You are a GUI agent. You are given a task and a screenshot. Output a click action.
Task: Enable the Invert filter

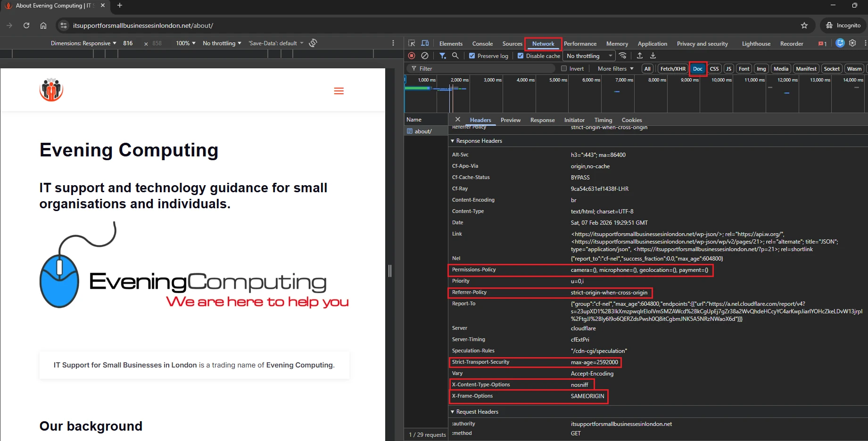pyautogui.click(x=564, y=68)
